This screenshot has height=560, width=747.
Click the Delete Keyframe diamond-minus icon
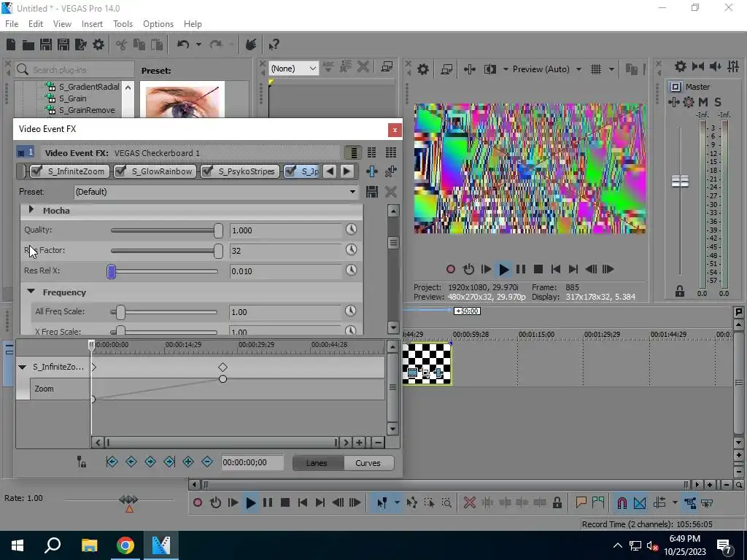(x=206, y=462)
